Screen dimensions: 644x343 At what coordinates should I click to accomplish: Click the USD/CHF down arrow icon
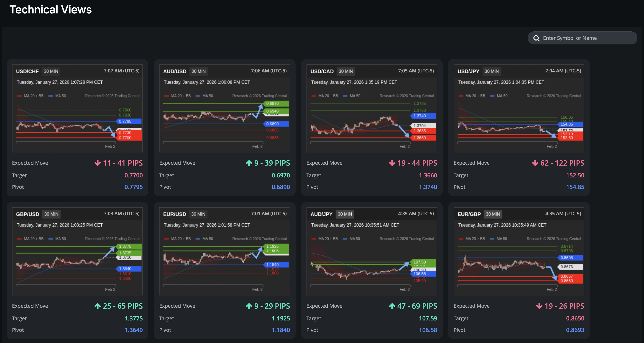[x=97, y=163]
